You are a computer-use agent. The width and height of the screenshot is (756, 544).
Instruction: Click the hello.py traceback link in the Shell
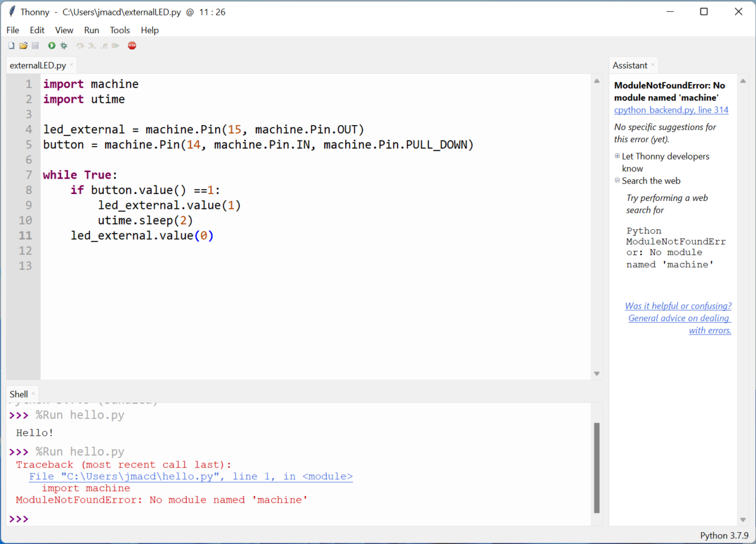[191, 476]
